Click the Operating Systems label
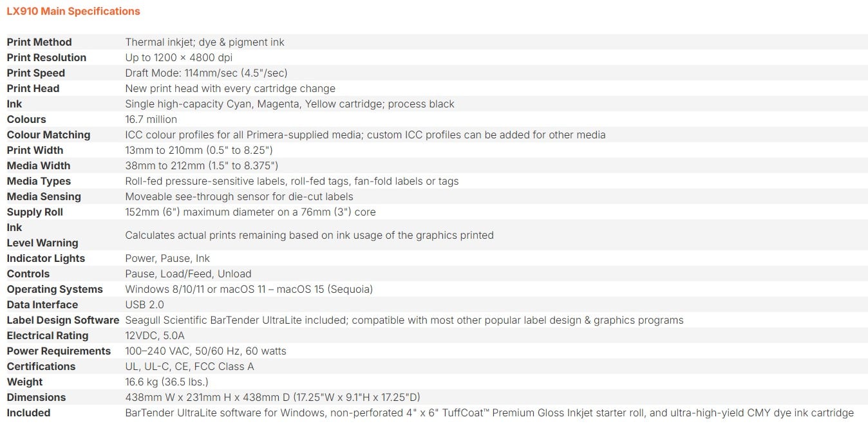 [55, 289]
